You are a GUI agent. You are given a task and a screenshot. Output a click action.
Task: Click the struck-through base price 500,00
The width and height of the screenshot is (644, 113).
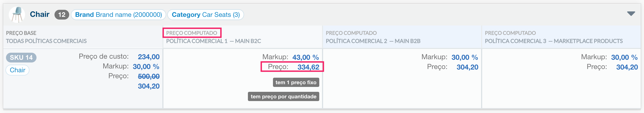coord(148,76)
